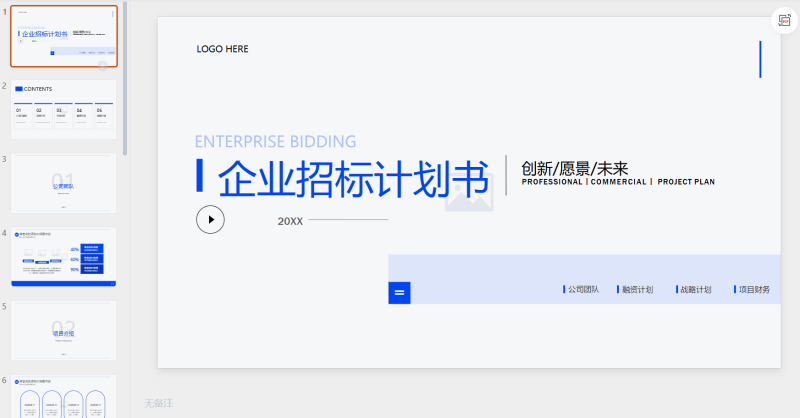Click the slide panel vertical scrollbar
The width and height of the screenshot is (800, 418).
[x=125, y=79]
